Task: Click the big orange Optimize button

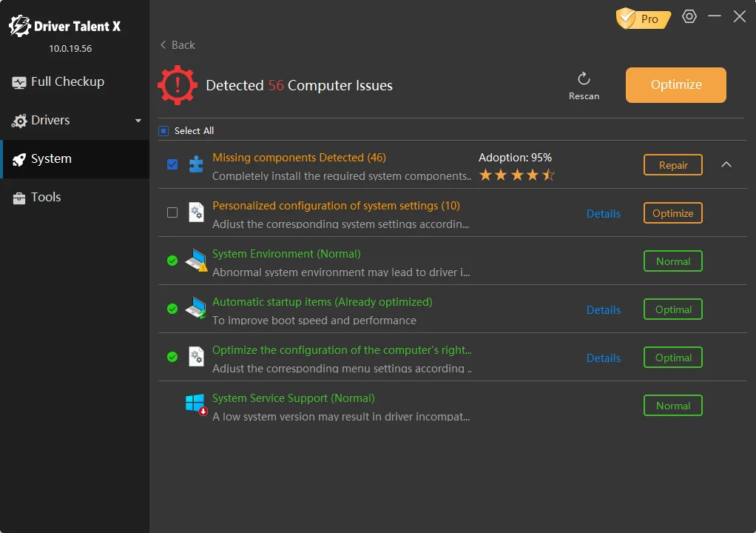Action: 676,85
